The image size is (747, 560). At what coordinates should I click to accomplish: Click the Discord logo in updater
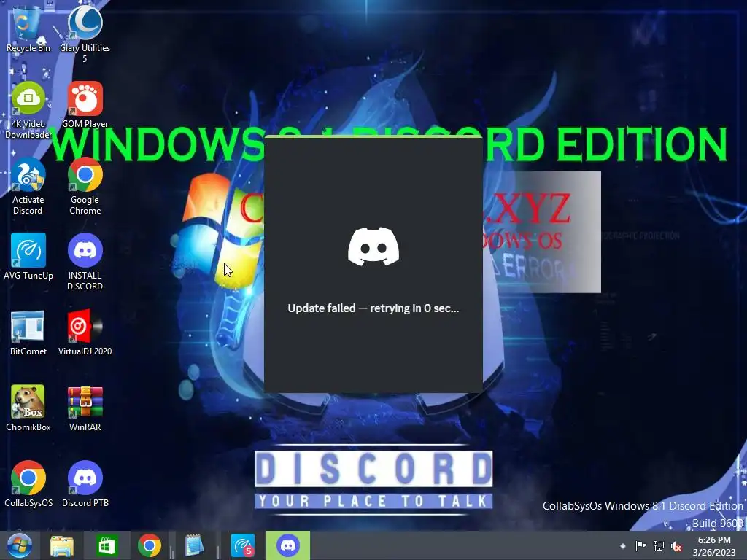[x=373, y=246]
